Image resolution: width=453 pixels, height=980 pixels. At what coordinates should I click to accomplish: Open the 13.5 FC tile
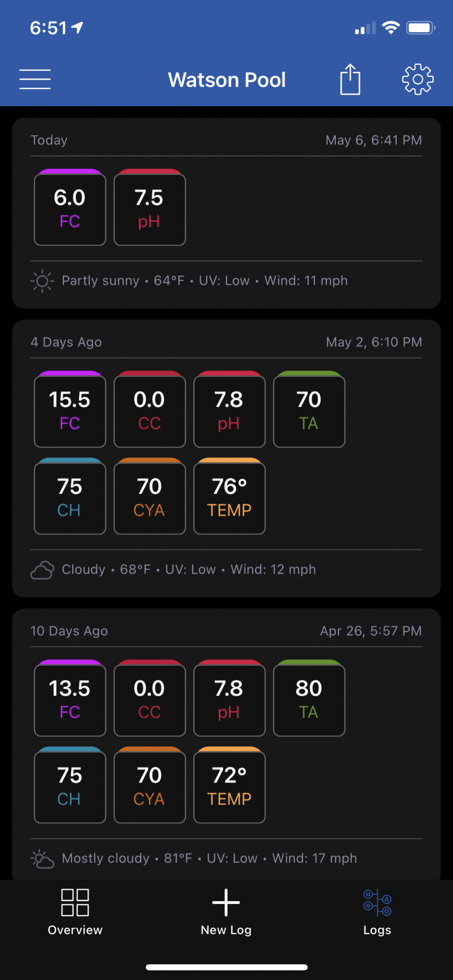(x=70, y=698)
